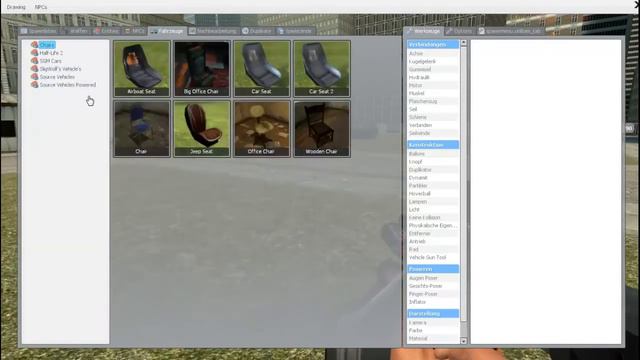The image size is (640, 360).
Task: Click the Half-Life 2 category icon
Action: click(35, 53)
